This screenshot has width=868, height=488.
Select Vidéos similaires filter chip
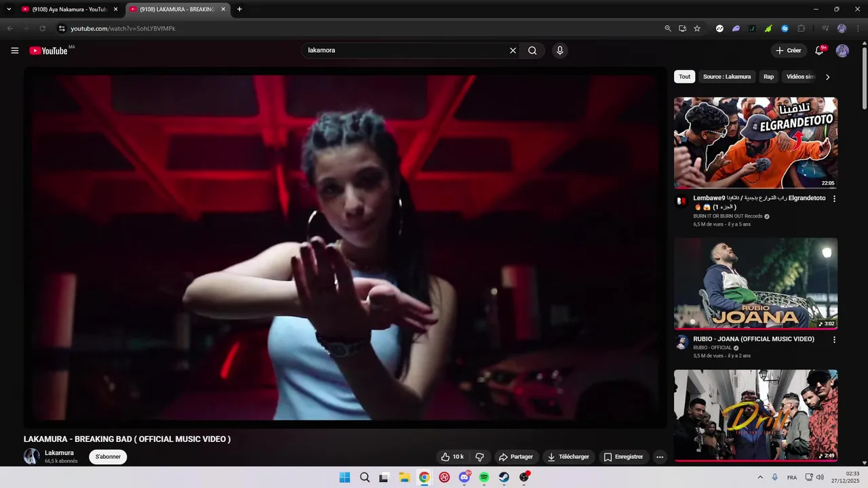point(800,77)
